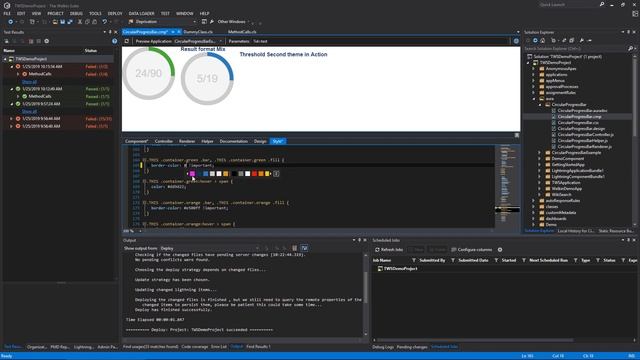
Task: Click the clear output icon in Output toolbar
Action: coord(294,248)
